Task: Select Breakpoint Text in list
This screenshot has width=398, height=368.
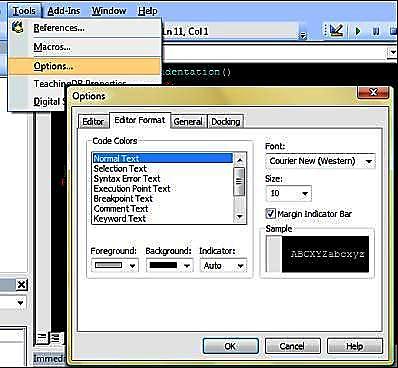Action: point(163,199)
